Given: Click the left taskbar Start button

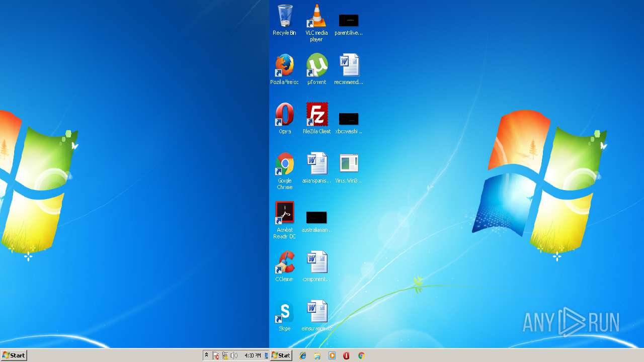Looking at the screenshot, I should click(x=14, y=355).
